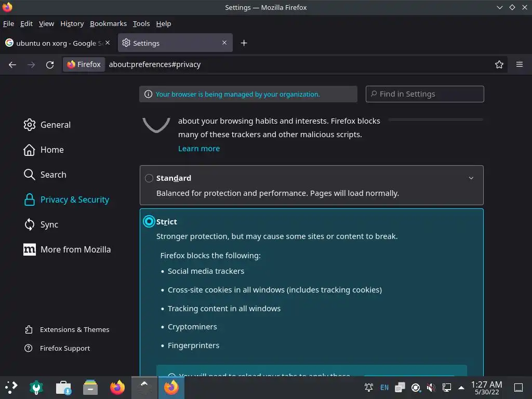Open the View menu
This screenshot has width=532, height=399.
[x=46, y=24]
